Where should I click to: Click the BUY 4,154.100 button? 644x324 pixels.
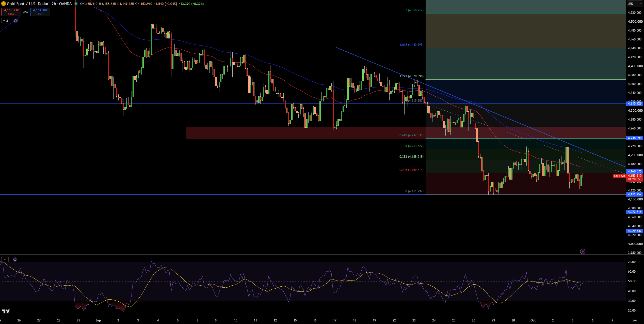[x=40, y=12]
